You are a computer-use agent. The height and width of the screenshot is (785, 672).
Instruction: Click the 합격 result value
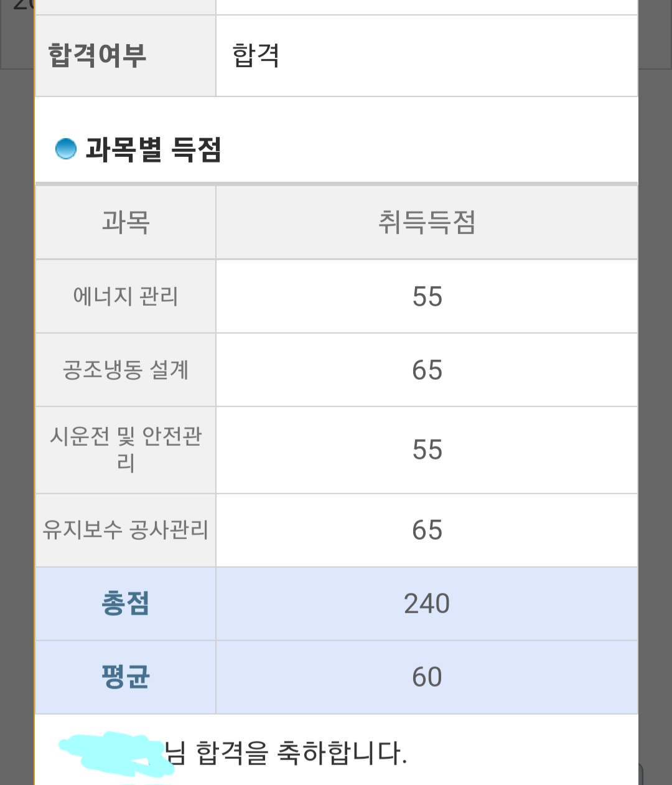click(x=256, y=55)
